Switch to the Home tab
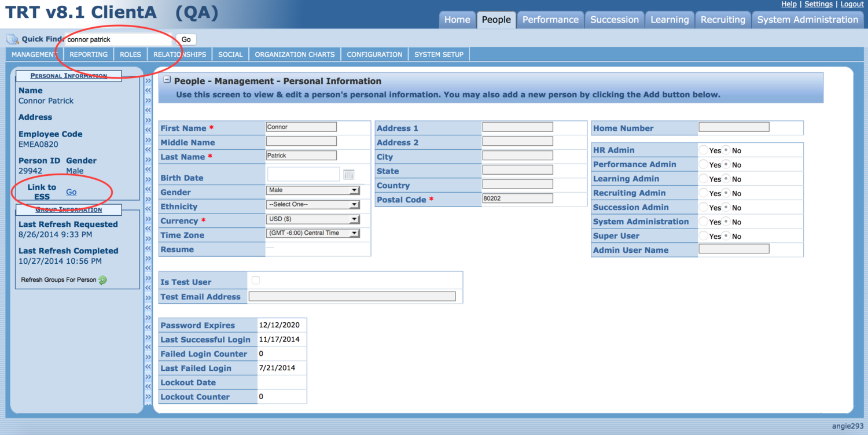 pyautogui.click(x=457, y=20)
